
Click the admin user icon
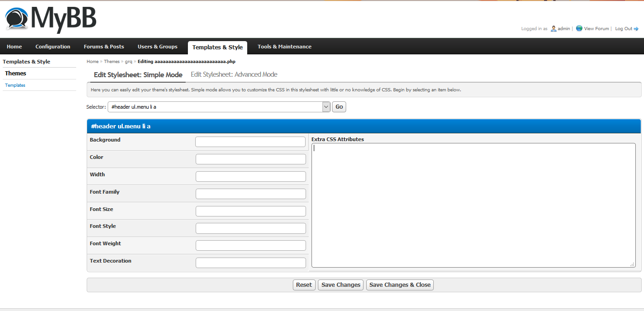(553, 28)
